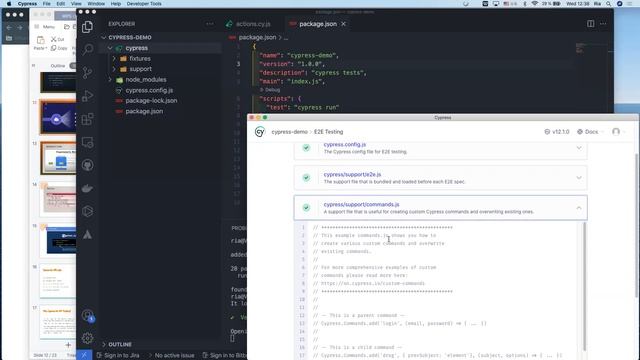Viewport: 640px width, 360px height.
Task: Open the cypress/support/commands.js link
Action: click(x=361, y=204)
